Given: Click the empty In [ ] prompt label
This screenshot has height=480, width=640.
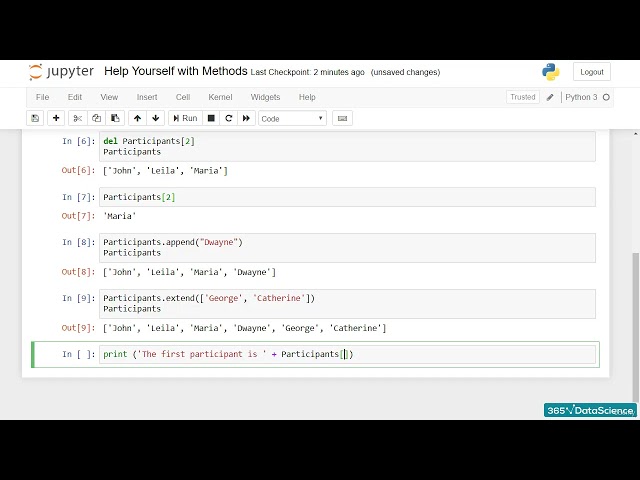Looking at the screenshot, I should 78,354.
